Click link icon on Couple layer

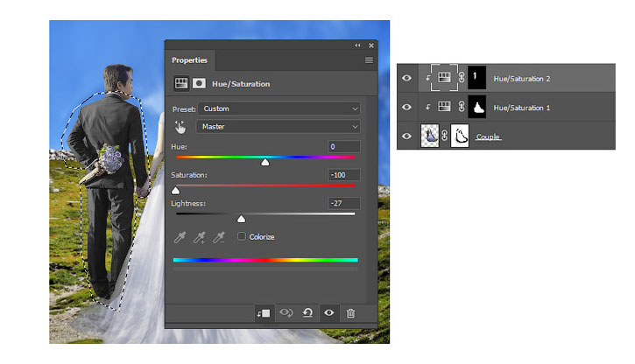point(445,136)
